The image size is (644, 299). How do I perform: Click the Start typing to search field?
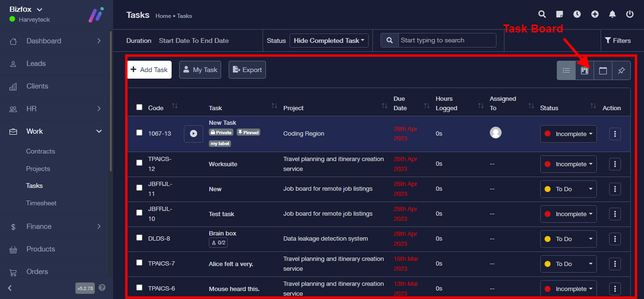pos(447,40)
